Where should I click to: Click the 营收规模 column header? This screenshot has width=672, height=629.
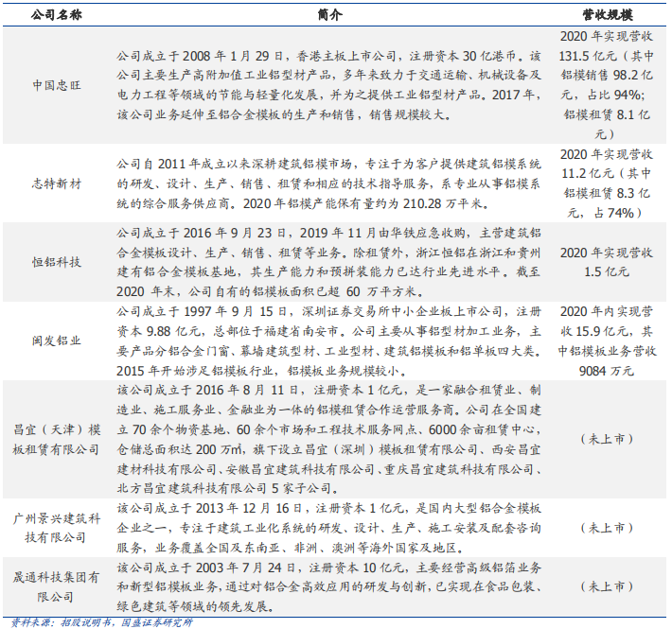607,15
